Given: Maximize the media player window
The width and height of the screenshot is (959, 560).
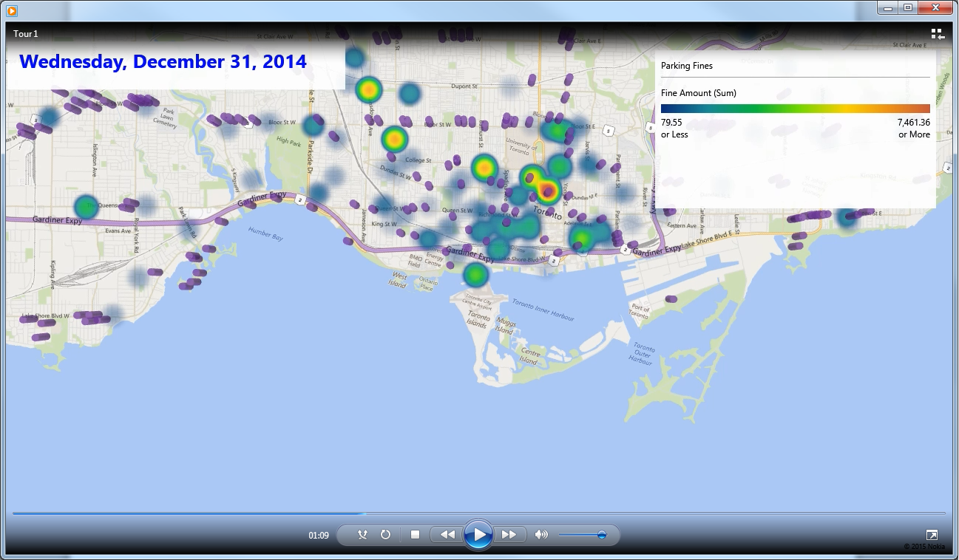Looking at the screenshot, I should pyautogui.click(x=907, y=8).
